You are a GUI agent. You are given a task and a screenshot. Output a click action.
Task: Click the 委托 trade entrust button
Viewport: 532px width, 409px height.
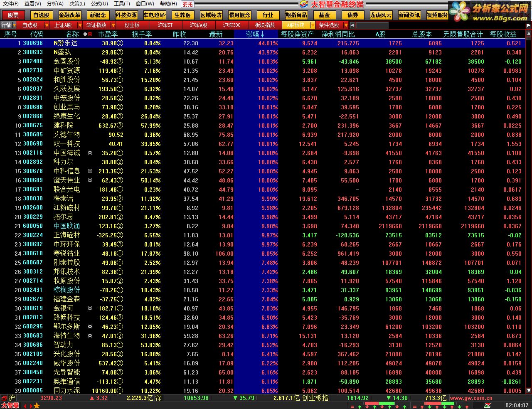tap(188, 4)
